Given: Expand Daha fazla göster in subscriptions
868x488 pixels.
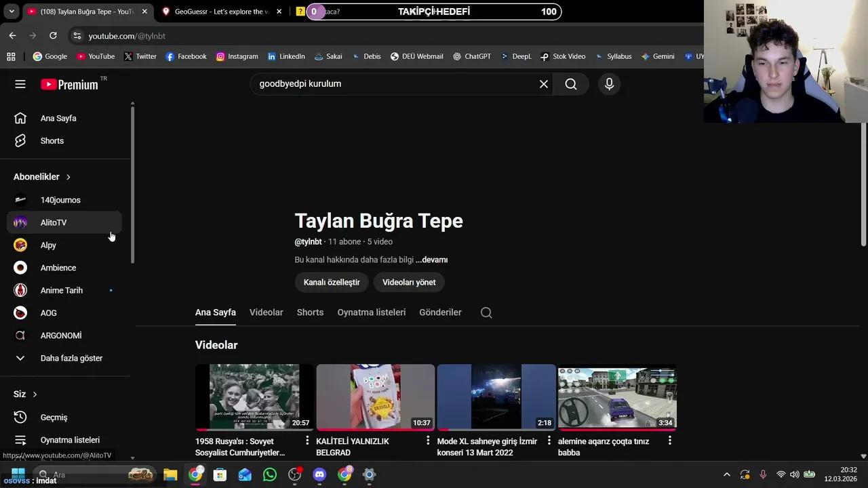Looking at the screenshot, I should (x=65, y=358).
